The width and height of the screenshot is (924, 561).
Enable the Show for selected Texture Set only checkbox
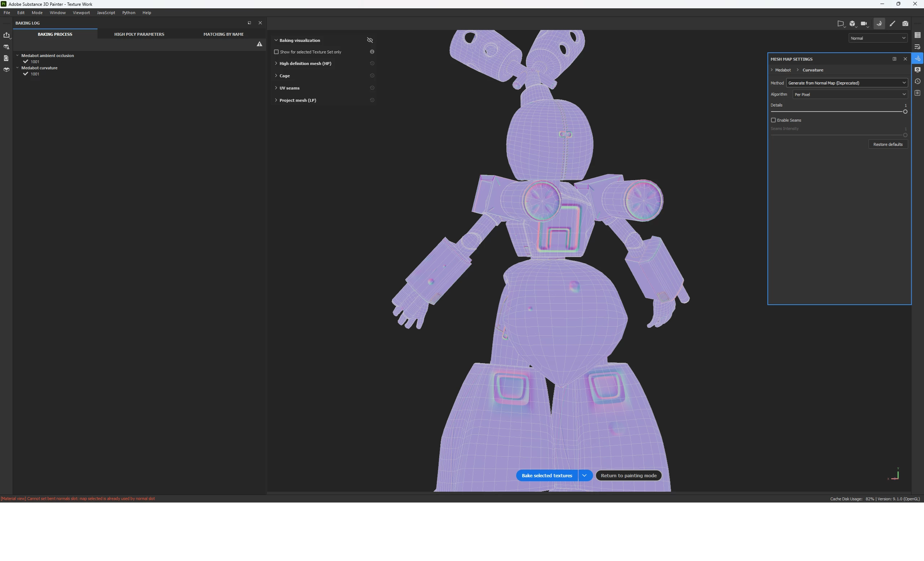[276, 52]
